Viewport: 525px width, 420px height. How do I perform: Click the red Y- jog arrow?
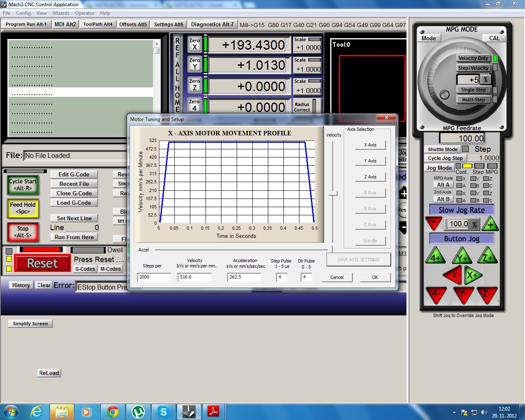[x=463, y=294]
